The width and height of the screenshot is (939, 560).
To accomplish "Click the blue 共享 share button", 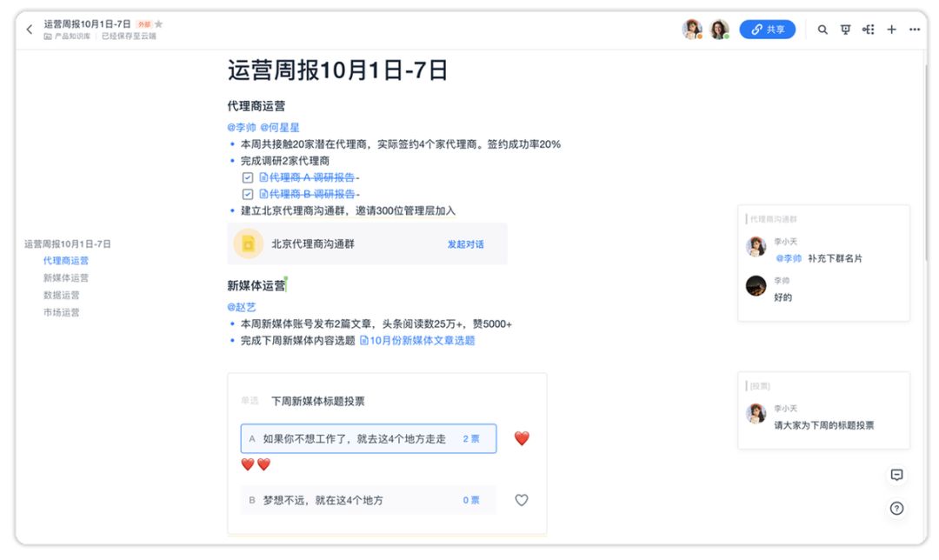I will coord(768,29).
